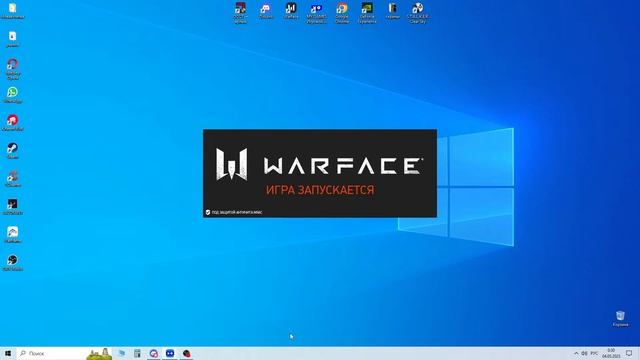Open the Steam desktop shortcut
Image resolution: width=640 pixels, height=360 pixels.
tap(13, 151)
